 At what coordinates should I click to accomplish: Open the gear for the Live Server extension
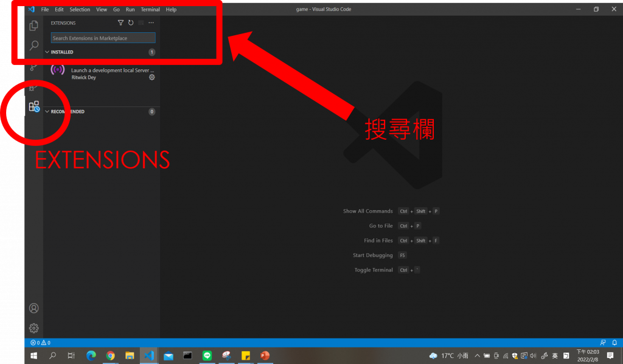(x=151, y=77)
